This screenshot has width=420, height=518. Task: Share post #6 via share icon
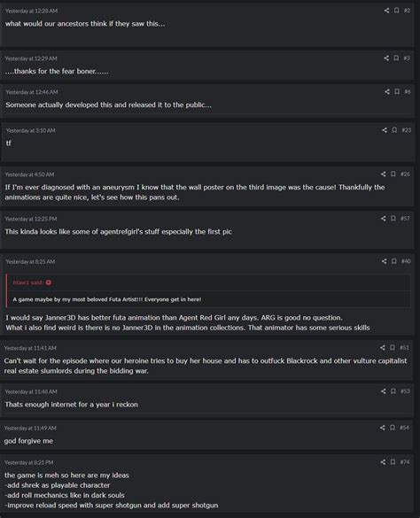387,91
